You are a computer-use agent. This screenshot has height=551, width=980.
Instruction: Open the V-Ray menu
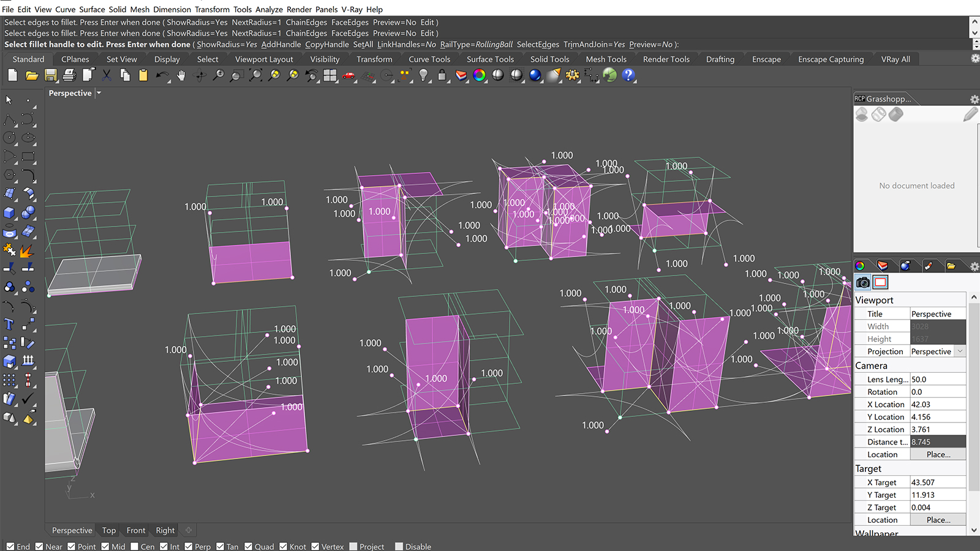coord(352,9)
